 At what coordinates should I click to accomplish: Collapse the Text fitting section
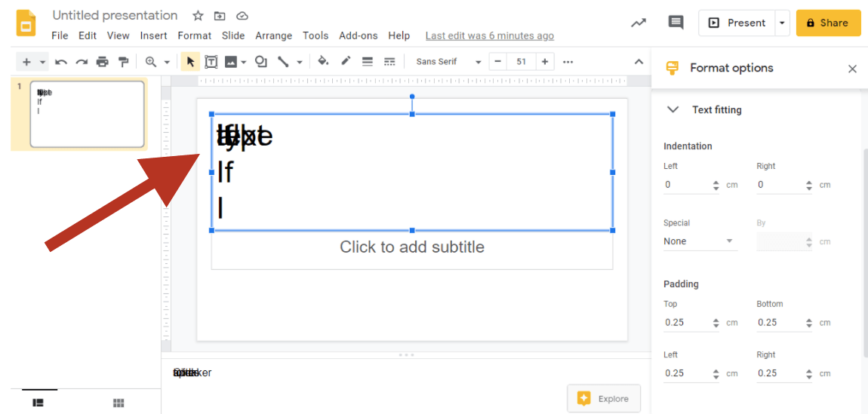click(673, 109)
